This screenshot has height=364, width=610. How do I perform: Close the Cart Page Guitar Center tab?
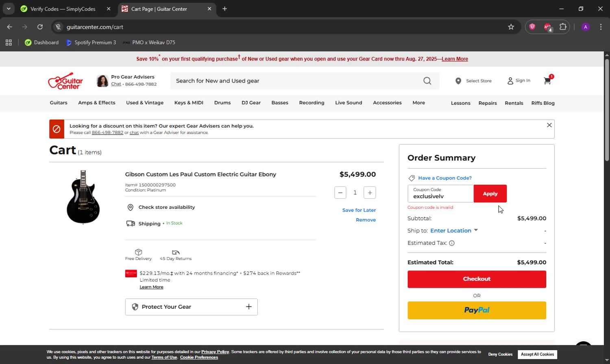coord(209,9)
